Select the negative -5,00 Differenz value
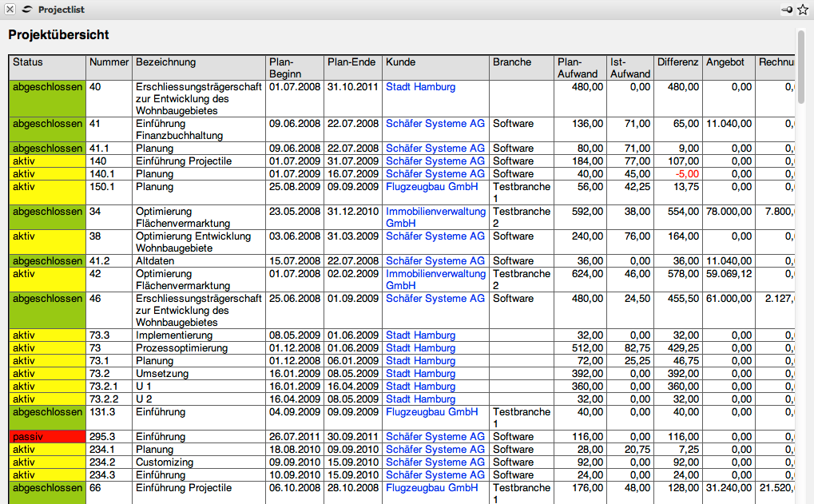 [686, 174]
